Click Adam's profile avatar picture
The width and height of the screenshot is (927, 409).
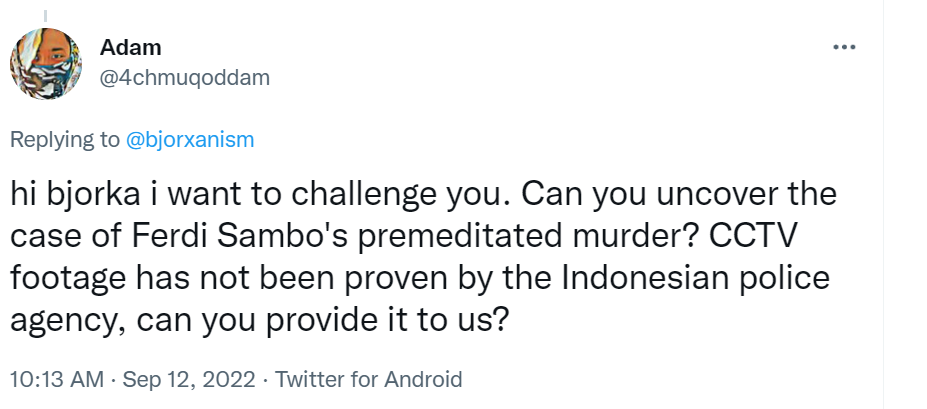[x=46, y=63]
